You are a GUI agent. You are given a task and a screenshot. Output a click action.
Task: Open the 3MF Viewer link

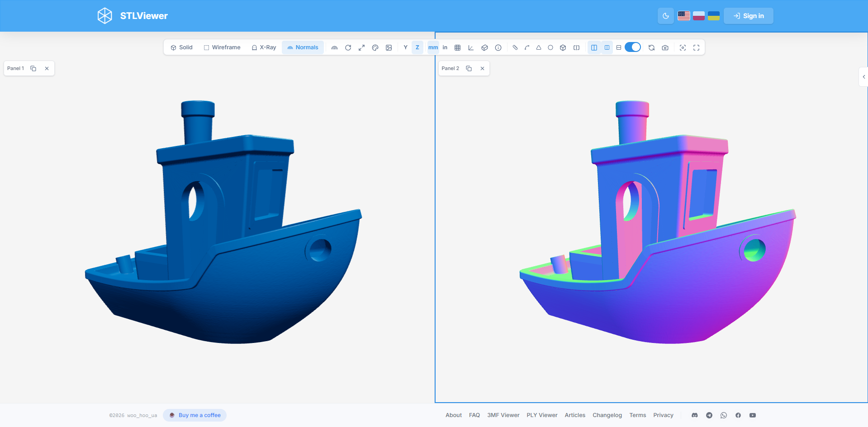503,415
